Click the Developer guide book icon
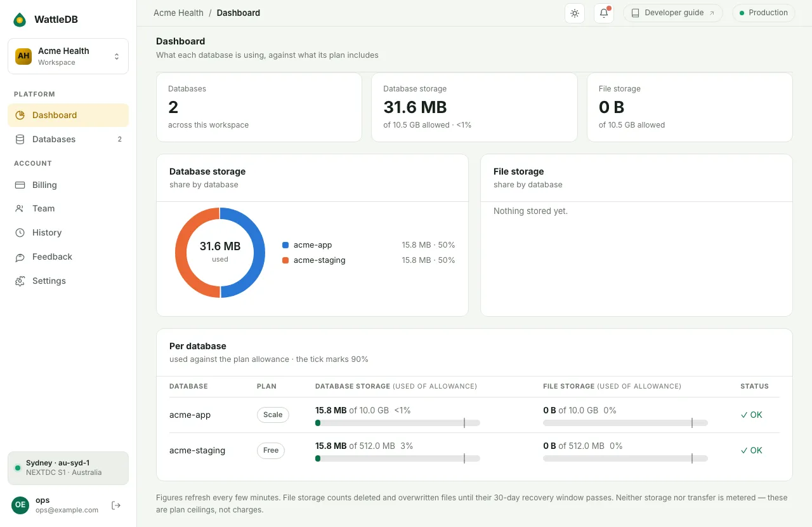 click(x=635, y=13)
